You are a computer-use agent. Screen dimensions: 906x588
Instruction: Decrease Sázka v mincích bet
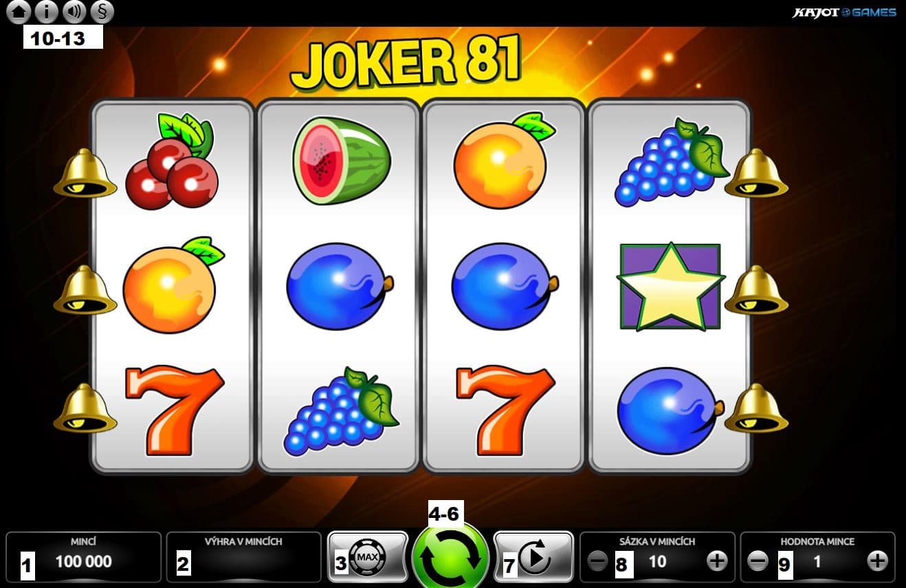coord(597,561)
